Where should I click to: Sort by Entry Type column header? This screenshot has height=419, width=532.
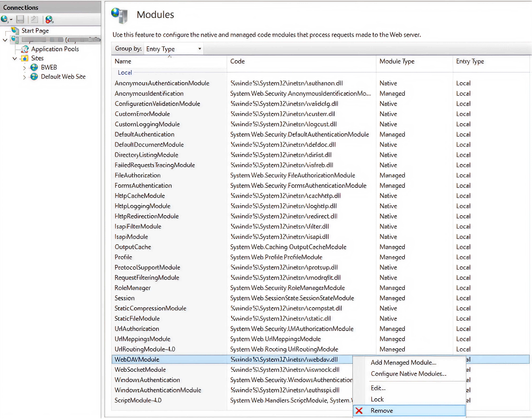pos(491,61)
